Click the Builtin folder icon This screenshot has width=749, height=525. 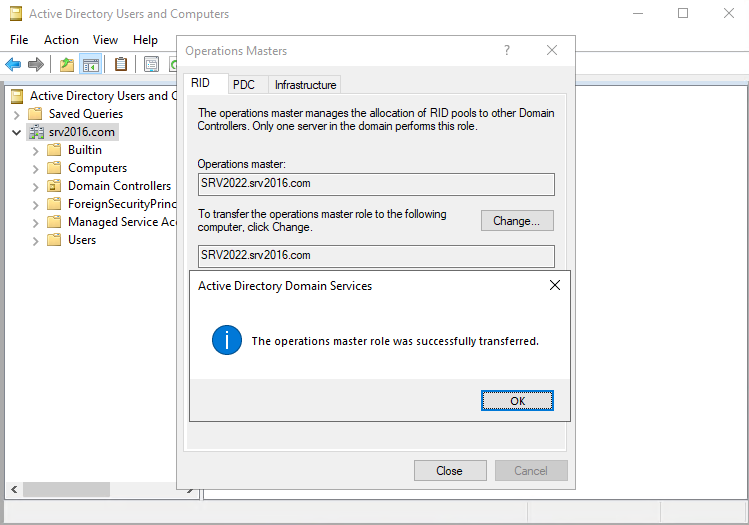(x=54, y=150)
